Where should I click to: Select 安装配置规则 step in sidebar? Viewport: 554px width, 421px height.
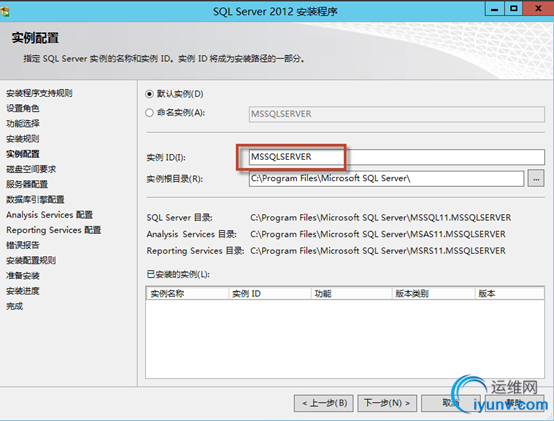[31, 260]
